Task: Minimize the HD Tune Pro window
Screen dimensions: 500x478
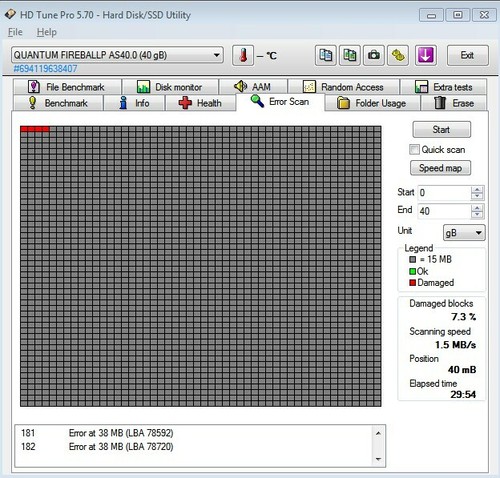Action: tap(431, 15)
